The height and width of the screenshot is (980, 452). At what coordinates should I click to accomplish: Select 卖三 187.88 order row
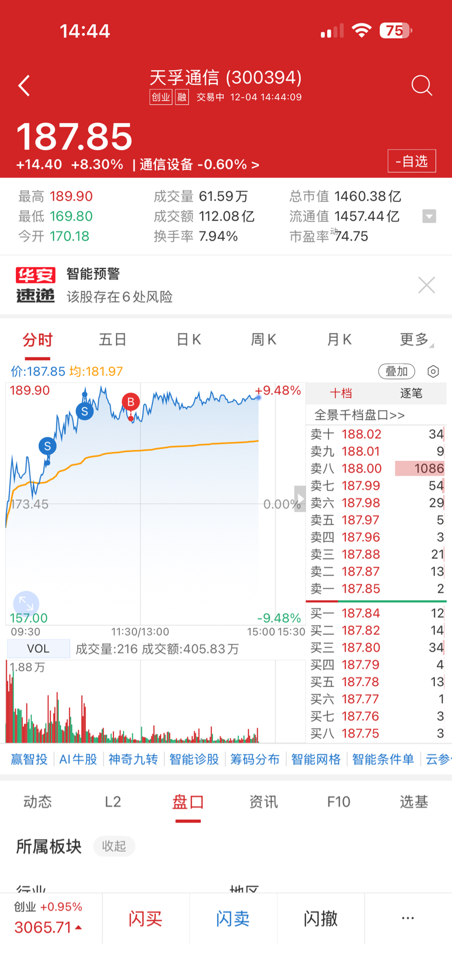pyautogui.click(x=377, y=554)
